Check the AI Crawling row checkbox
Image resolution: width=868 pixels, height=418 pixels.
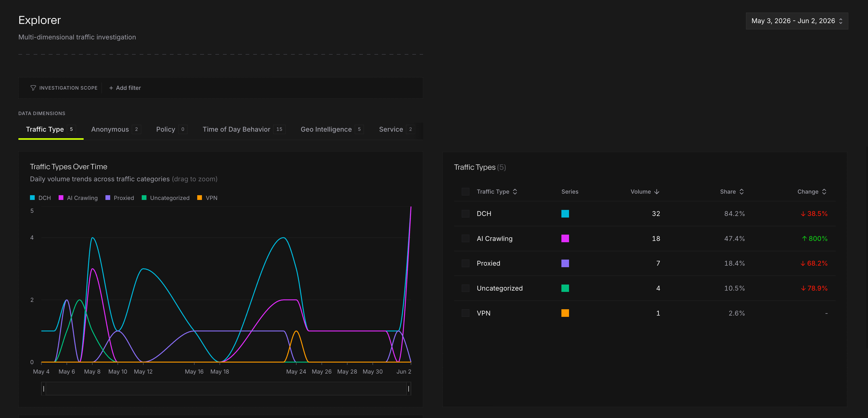click(465, 239)
